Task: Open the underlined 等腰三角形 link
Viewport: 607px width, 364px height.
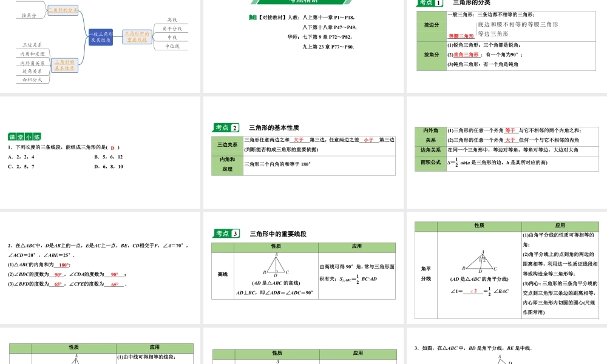Action: pyautogui.click(x=462, y=36)
